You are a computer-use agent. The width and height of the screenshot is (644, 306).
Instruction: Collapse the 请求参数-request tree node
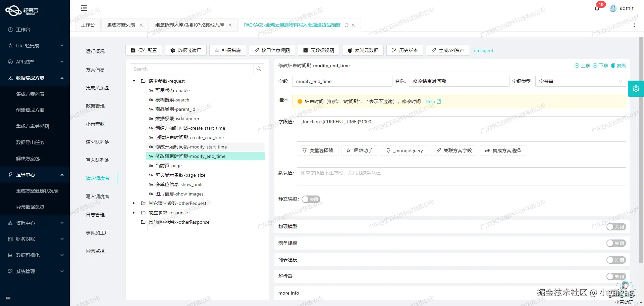coord(133,81)
